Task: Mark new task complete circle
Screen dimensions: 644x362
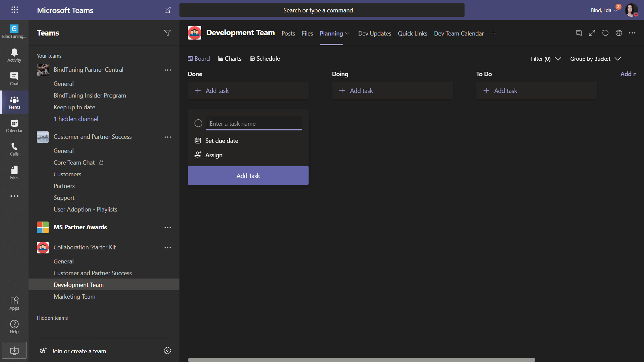Action: click(x=198, y=123)
